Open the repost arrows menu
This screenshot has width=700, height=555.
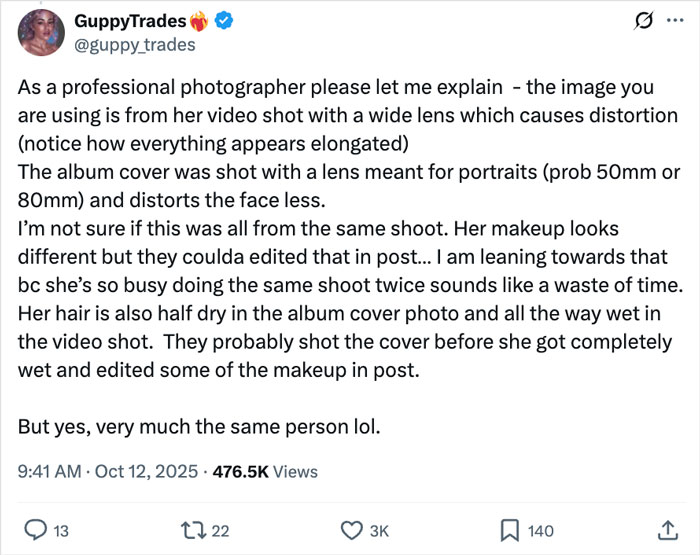pyautogui.click(x=196, y=531)
